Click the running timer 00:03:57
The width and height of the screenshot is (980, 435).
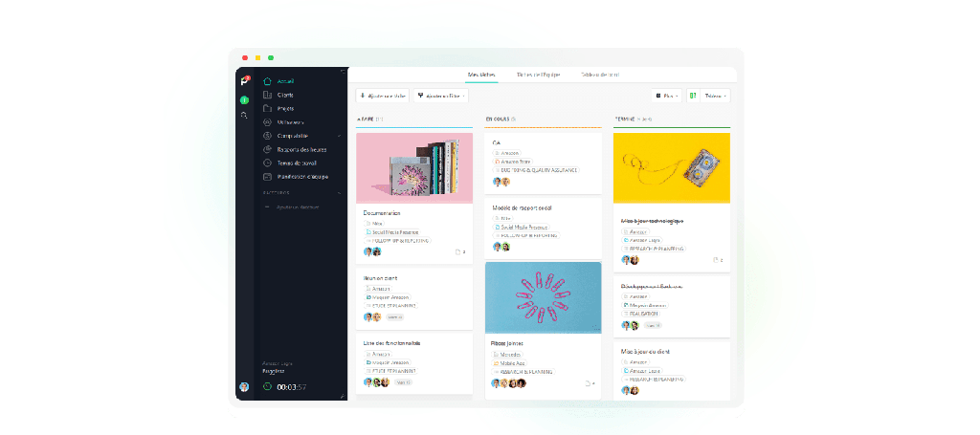click(x=292, y=387)
